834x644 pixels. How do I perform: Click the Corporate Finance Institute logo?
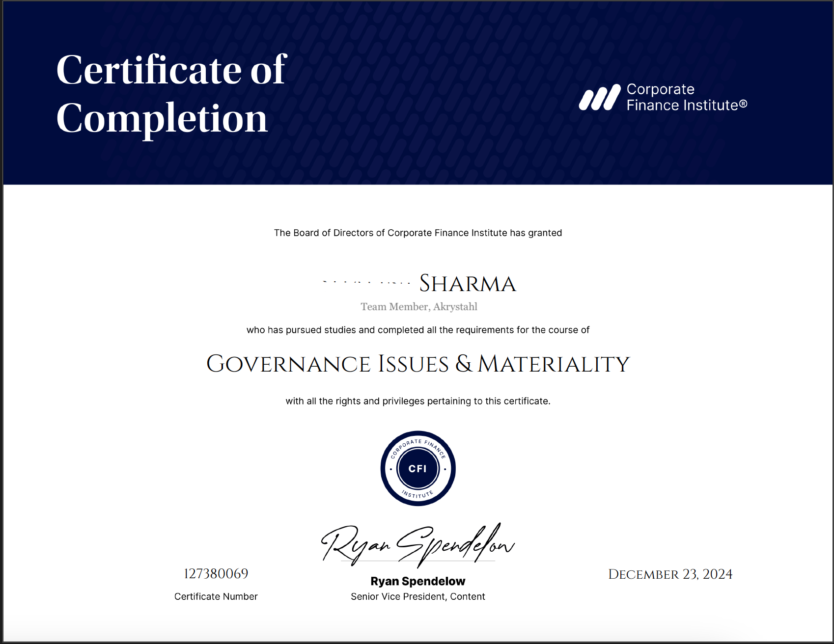click(663, 96)
